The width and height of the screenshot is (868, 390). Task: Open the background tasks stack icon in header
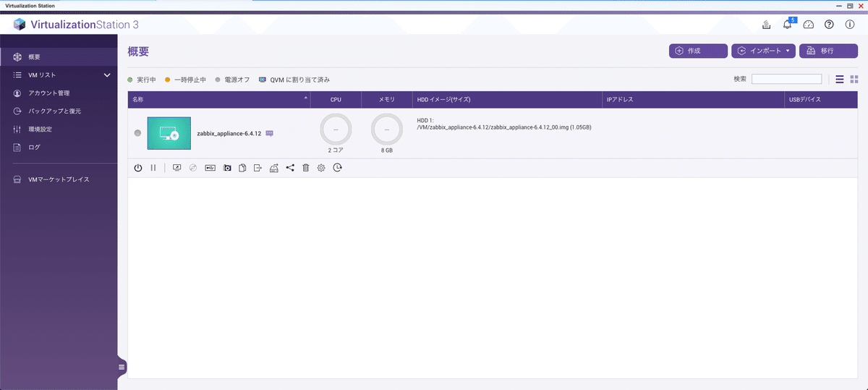tap(767, 25)
